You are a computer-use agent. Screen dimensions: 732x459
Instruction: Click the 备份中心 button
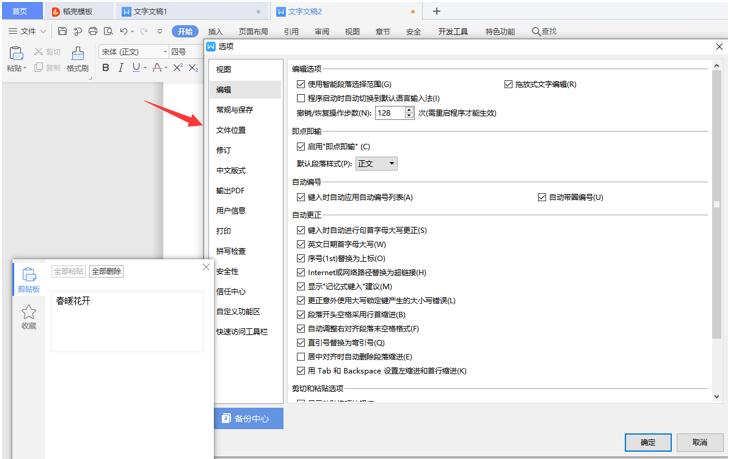249,418
